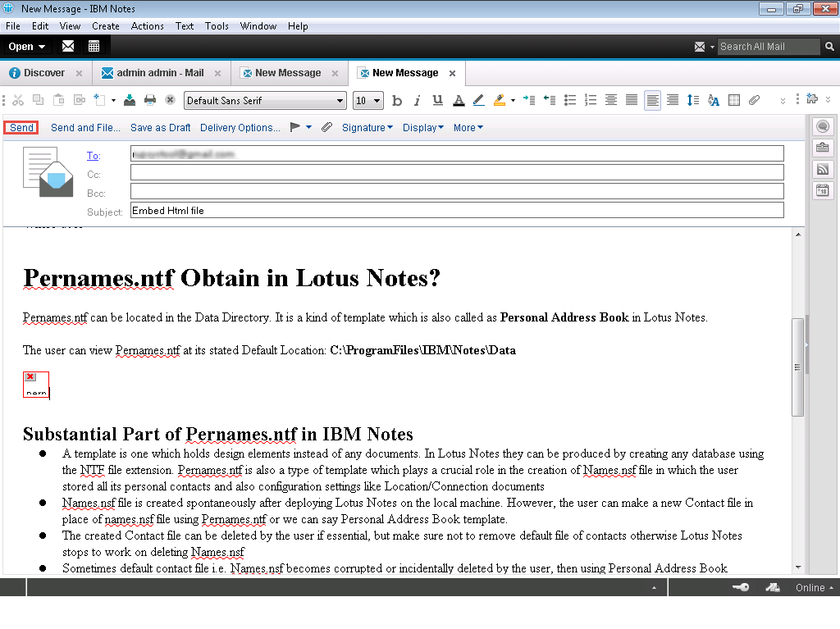Open Delivery Options...
Screen dimensions: 840x629
(x=240, y=127)
